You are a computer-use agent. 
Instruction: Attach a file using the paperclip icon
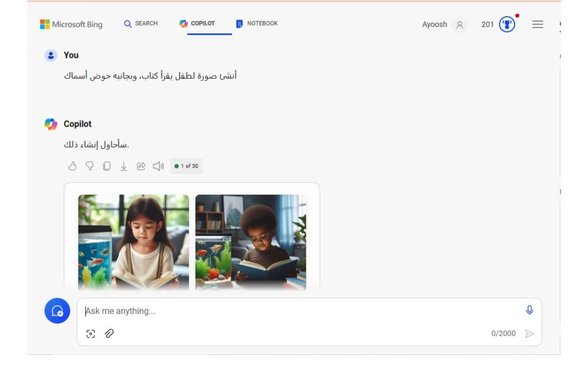click(x=109, y=333)
